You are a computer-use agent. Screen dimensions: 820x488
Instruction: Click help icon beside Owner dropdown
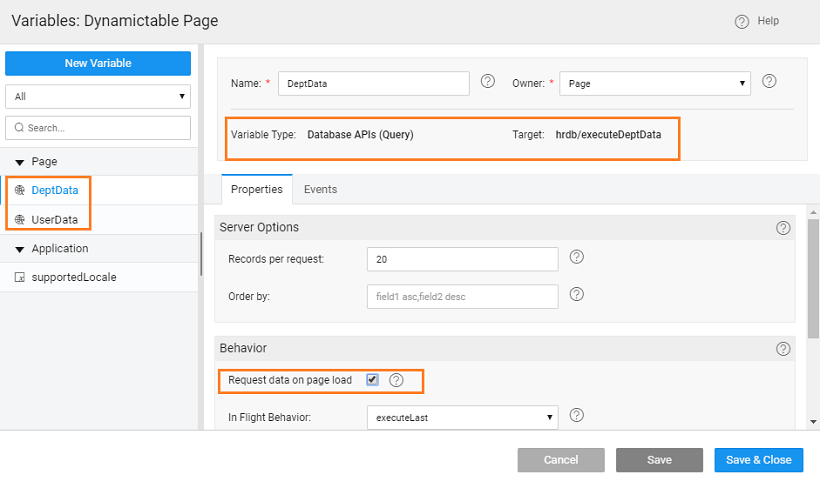[x=769, y=82]
